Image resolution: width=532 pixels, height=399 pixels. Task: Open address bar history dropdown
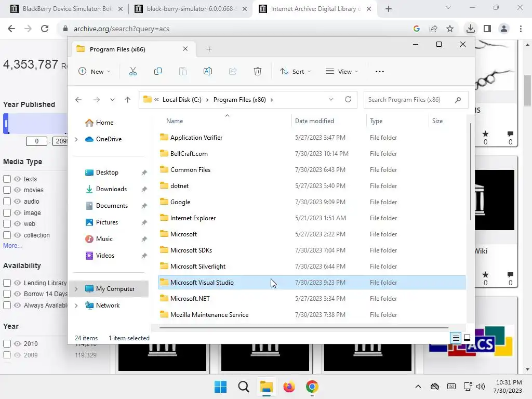point(331,99)
